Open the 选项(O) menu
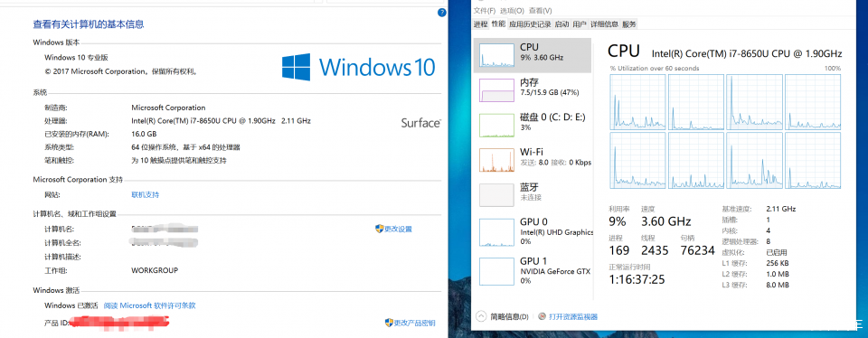This screenshot has width=868, height=338. 512,11
